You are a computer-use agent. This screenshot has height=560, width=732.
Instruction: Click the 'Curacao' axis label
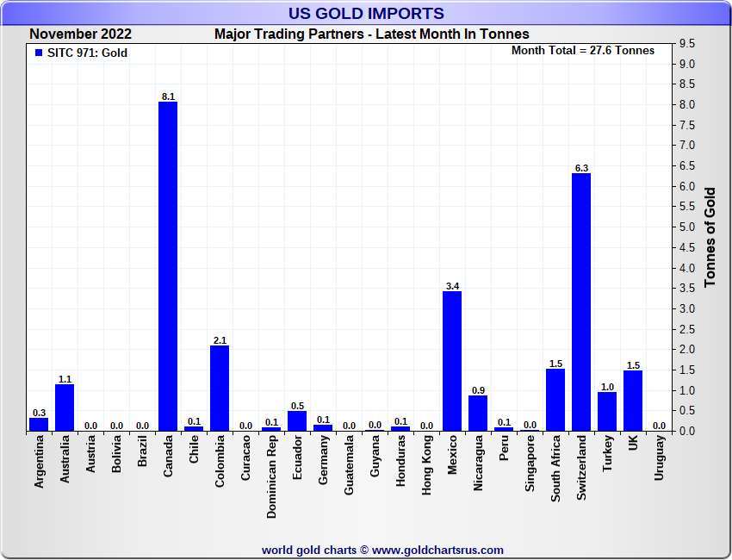245,457
